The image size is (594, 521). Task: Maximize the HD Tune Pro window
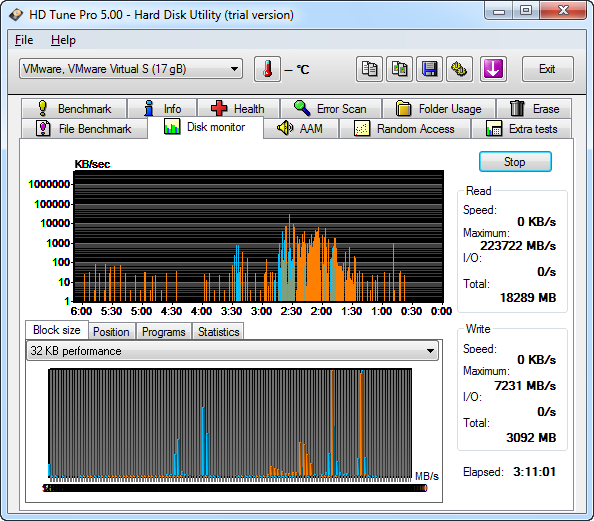pos(526,11)
